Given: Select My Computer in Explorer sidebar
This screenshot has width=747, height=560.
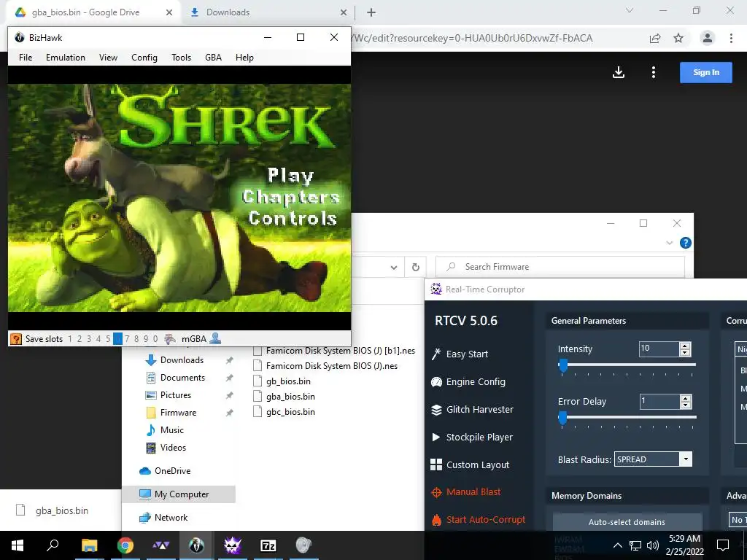Looking at the screenshot, I should 182,494.
